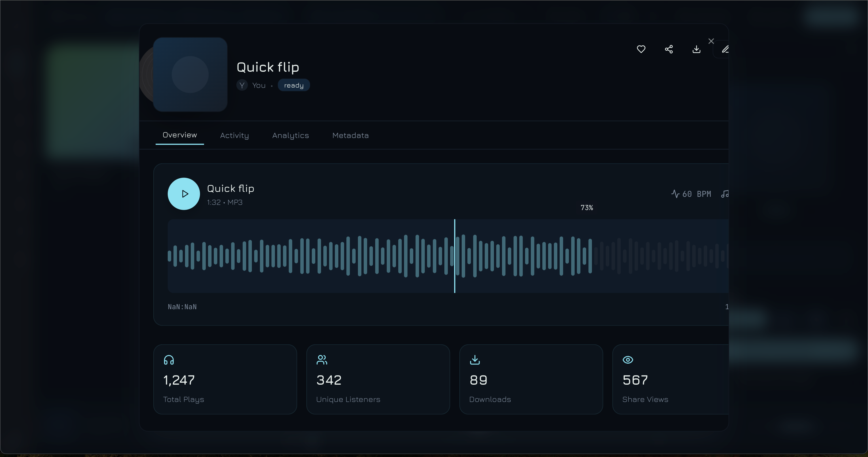Close the Quick flip track dialog
This screenshot has height=457, width=868.
711,41
